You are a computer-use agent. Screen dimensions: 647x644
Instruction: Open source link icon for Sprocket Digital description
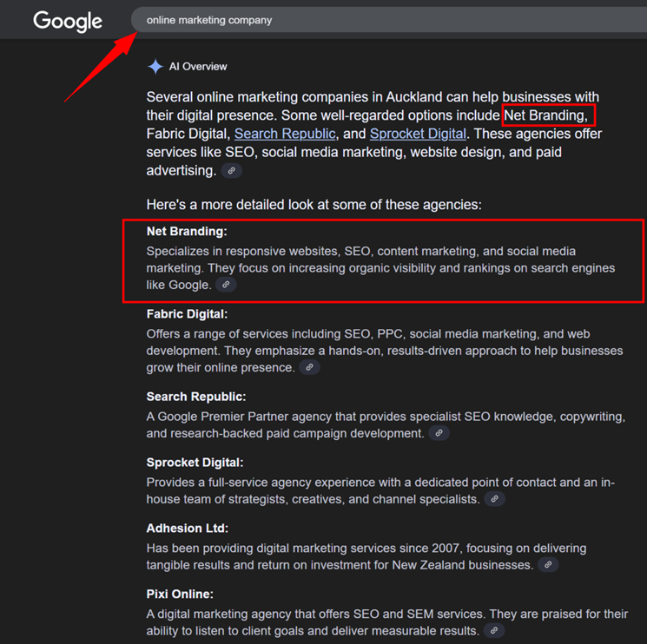click(495, 499)
